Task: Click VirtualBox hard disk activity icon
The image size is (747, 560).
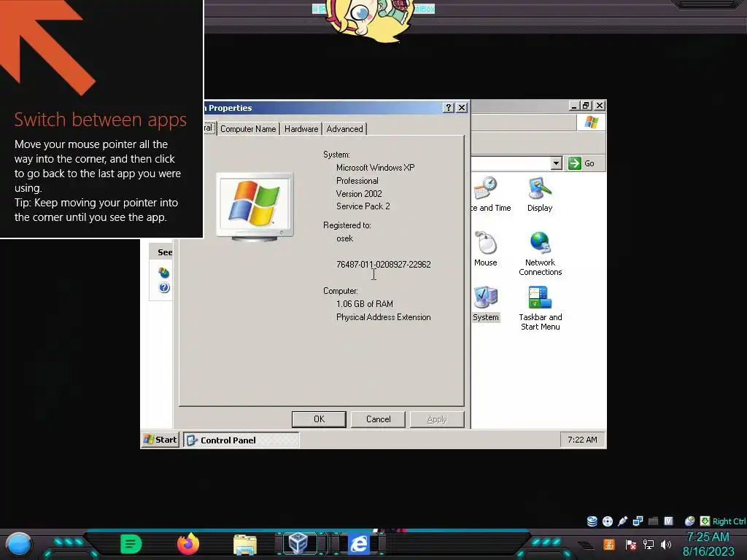Action: (x=592, y=521)
